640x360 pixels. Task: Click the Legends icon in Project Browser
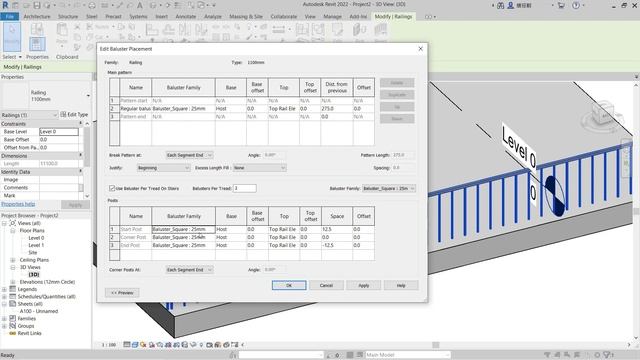tap(13, 289)
